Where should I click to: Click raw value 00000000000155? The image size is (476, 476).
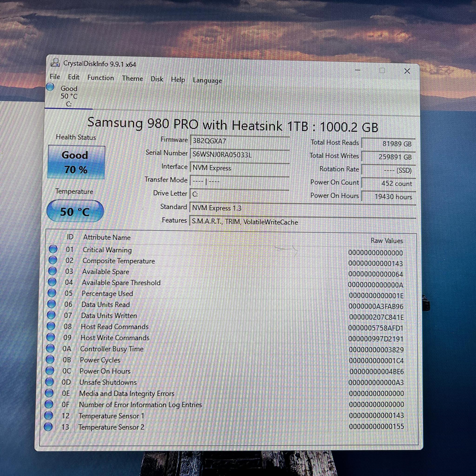coord(377,426)
